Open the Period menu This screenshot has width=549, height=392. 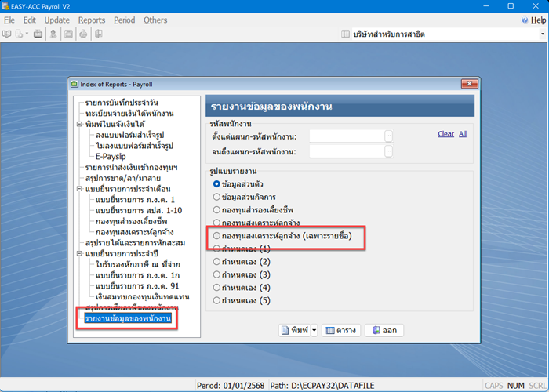click(124, 20)
